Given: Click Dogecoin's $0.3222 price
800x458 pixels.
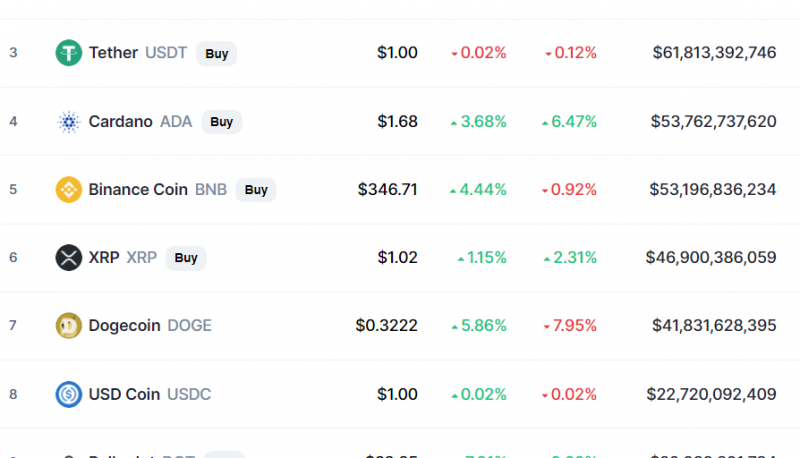Looking at the screenshot, I should tap(387, 325).
